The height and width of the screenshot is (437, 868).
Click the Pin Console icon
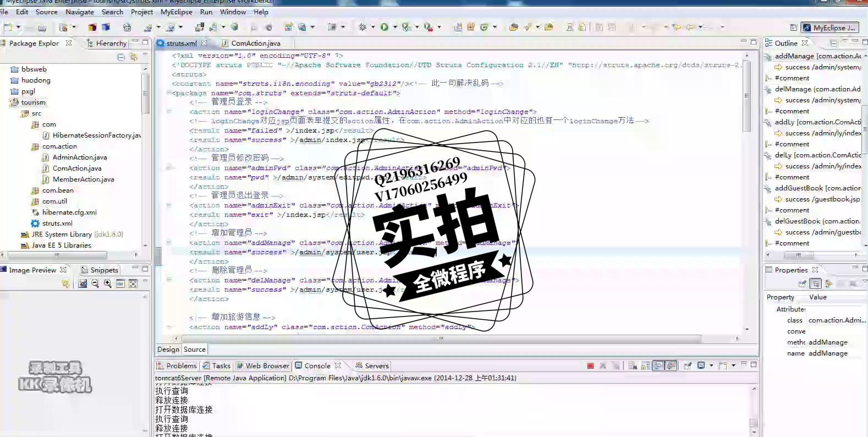688,365
